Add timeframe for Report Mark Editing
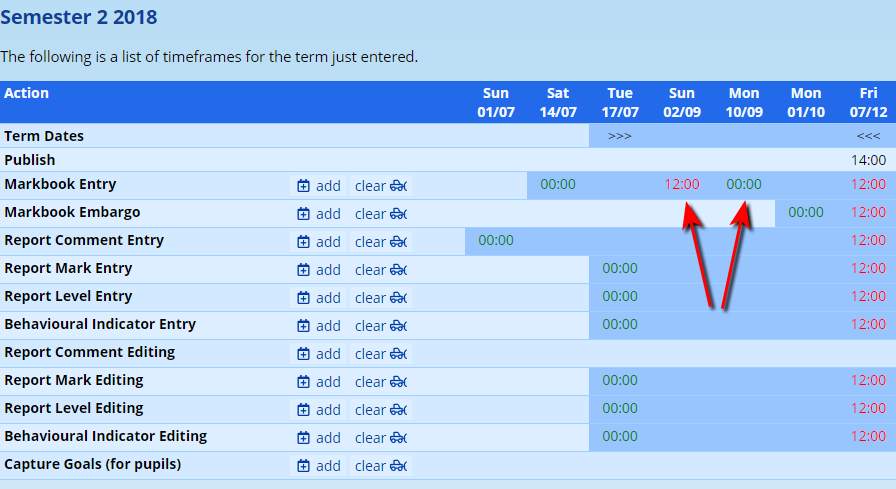This screenshot has width=896, height=489. (318, 382)
